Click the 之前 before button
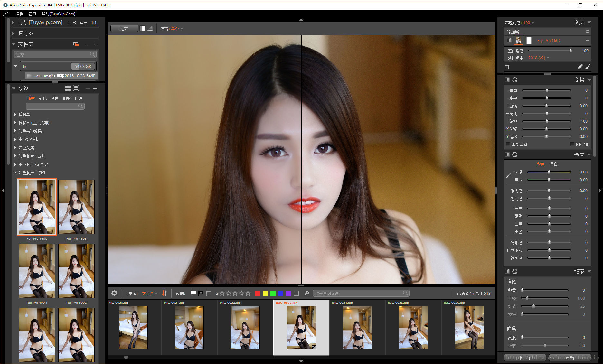 click(124, 29)
